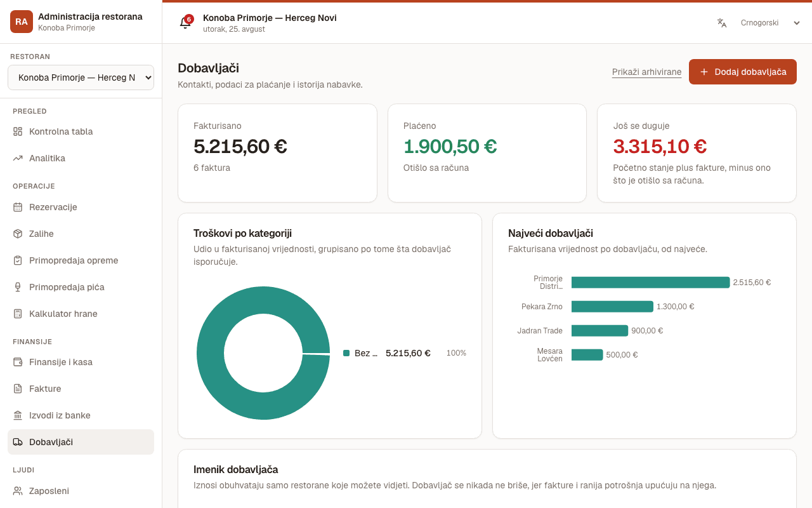Open the Analitika page
The image size is (812, 508).
click(x=81, y=158)
